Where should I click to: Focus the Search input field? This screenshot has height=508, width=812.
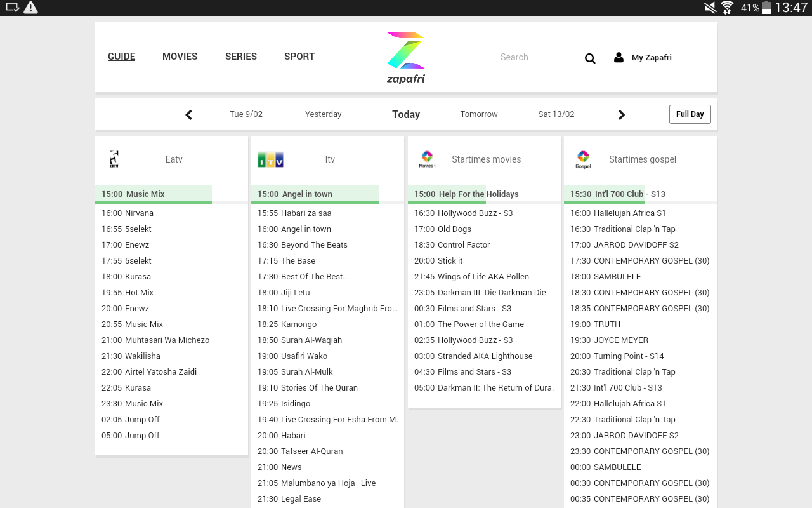point(540,57)
